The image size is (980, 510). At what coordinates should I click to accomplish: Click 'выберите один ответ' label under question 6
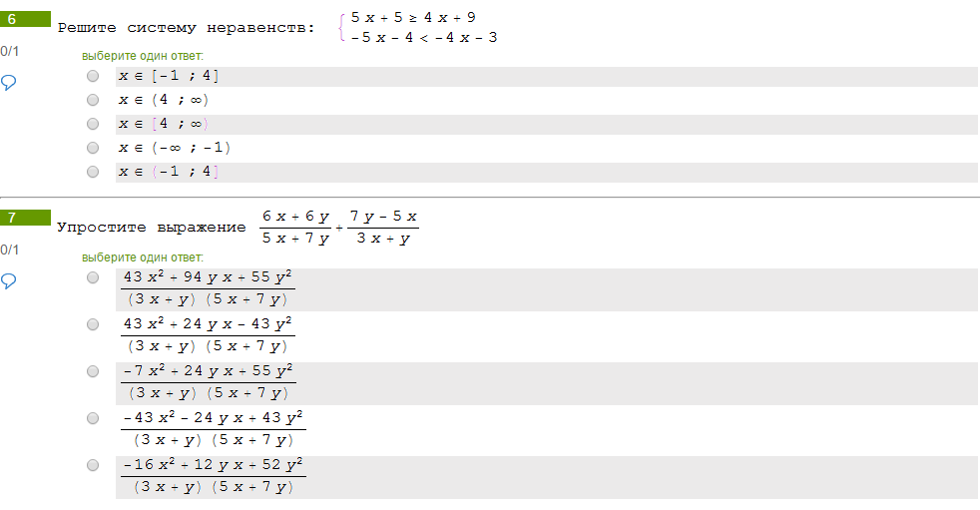(x=143, y=56)
